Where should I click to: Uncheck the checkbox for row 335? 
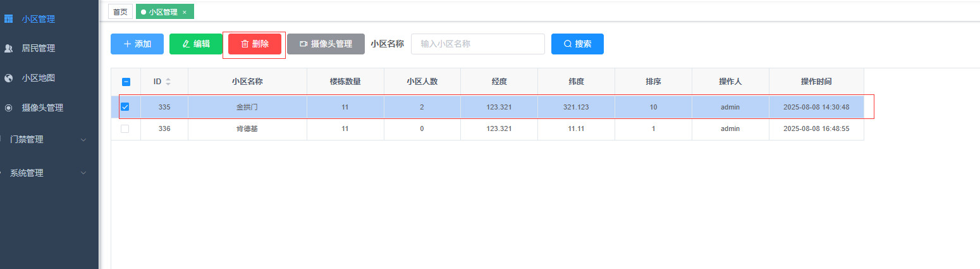pos(125,107)
